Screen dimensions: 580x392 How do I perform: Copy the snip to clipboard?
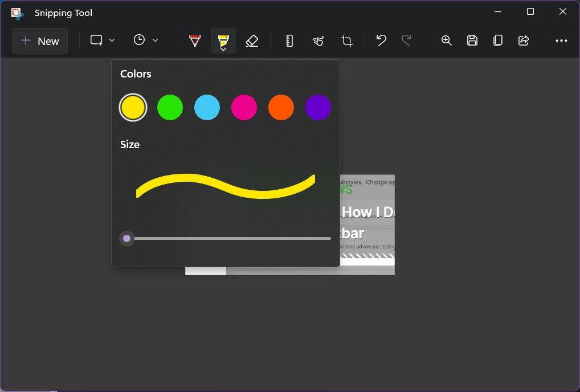(498, 40)
